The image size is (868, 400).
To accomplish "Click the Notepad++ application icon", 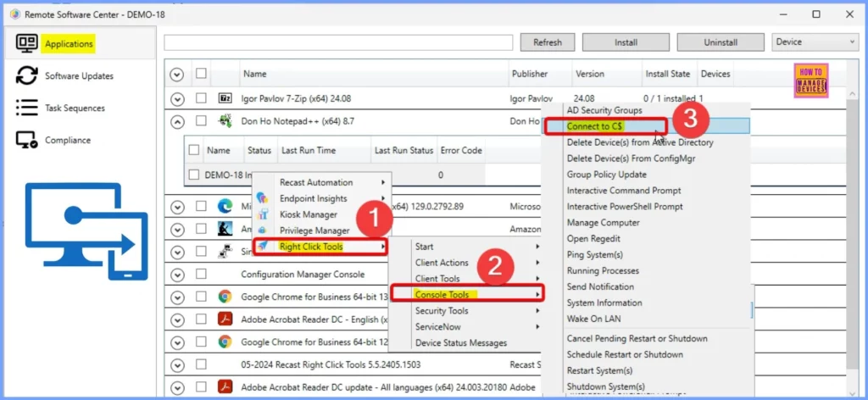I will (225, 121).
